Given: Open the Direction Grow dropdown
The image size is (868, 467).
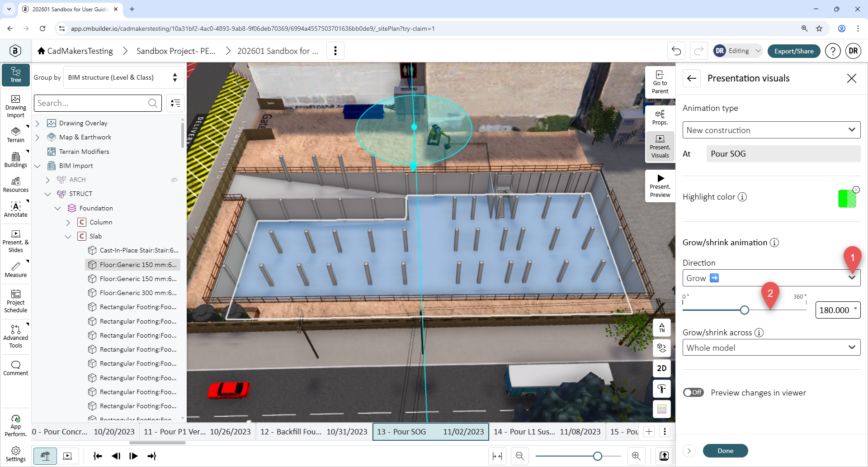Looking at the screenshot, I should [x=771, y=278].
